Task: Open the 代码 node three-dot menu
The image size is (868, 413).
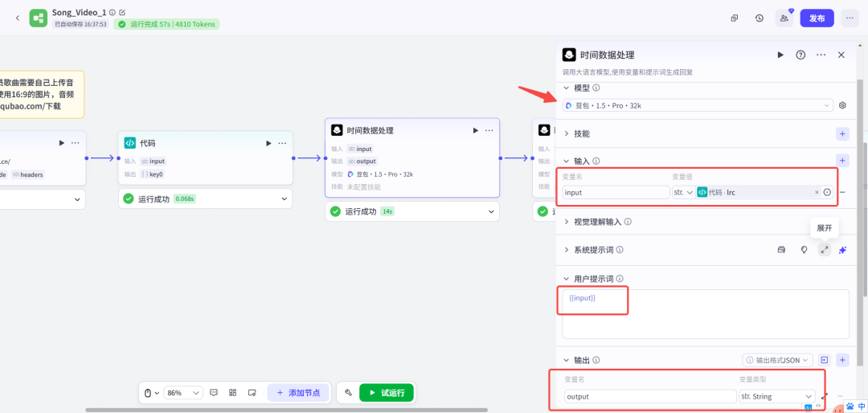Action: coord(282,143)
